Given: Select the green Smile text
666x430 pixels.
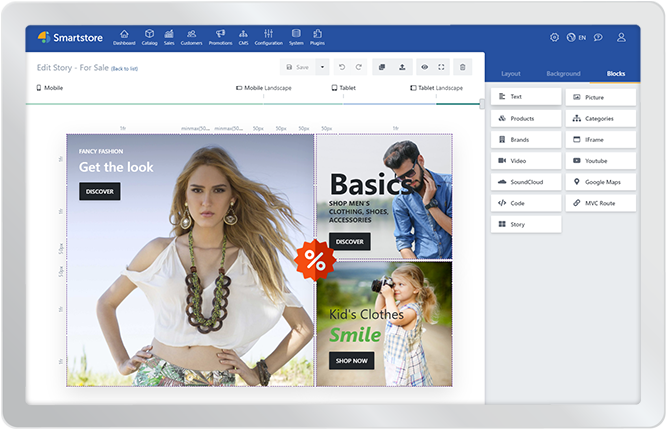Looking at the screenshot, I should pyautogui.click(x=355, y=335).
